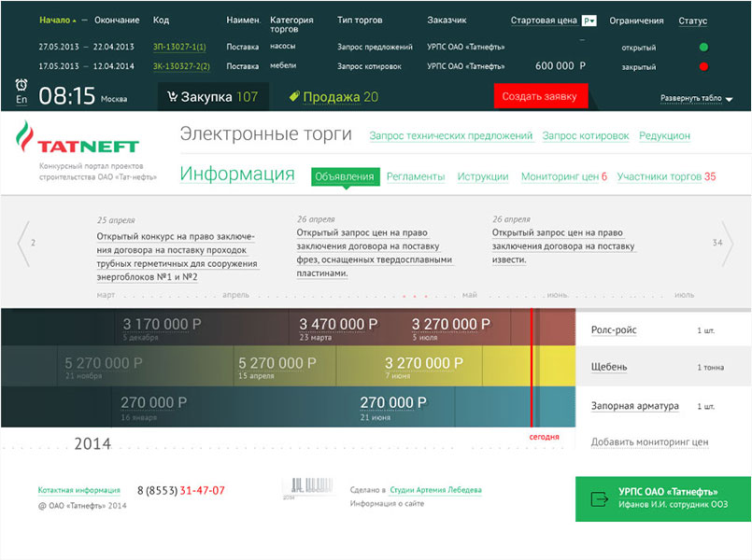Viewport: 752px width, 560px height.
Task: Click the price tag Продажа icon
Action: coord(294,97)
